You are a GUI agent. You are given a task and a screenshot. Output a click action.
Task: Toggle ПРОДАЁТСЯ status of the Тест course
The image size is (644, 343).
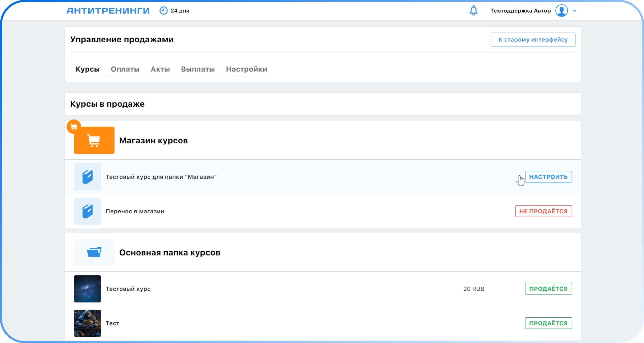[x=548, y=323]
